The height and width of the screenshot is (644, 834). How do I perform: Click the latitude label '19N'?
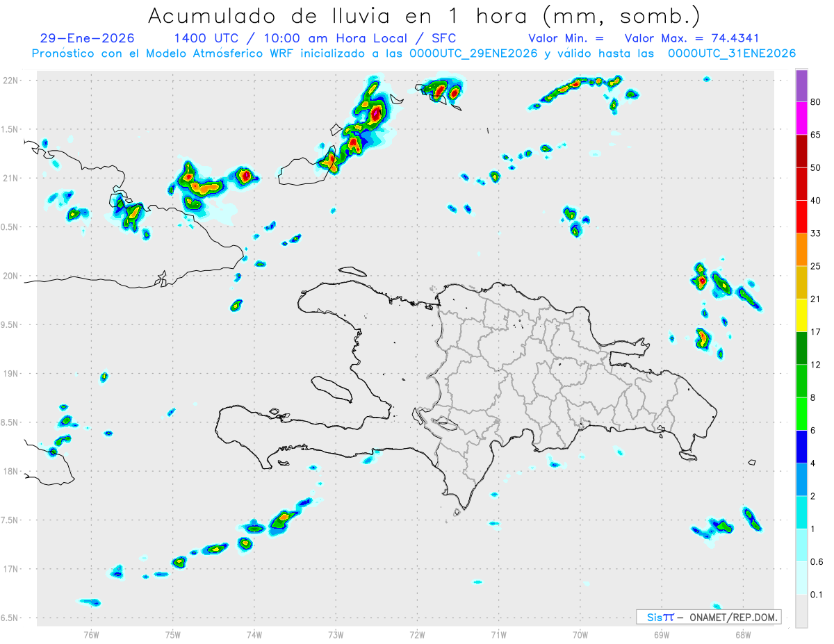click(12, 374)
